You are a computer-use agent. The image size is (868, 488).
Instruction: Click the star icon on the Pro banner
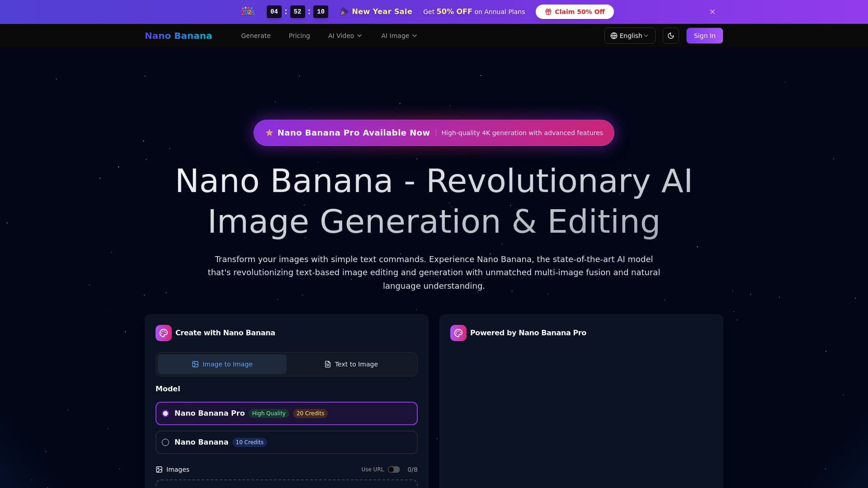(269, 132)
